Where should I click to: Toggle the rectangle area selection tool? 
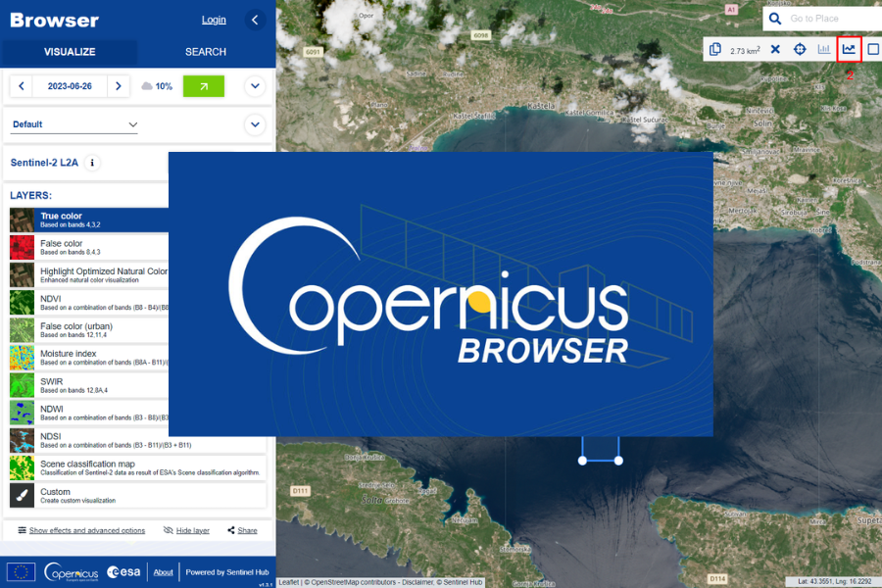873,49
